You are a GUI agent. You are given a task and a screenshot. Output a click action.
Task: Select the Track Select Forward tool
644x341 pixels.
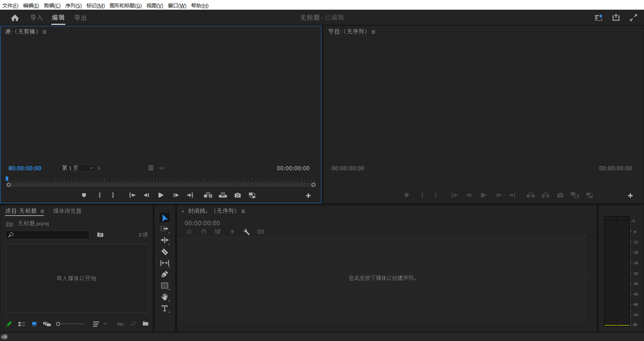pos(165,229)
